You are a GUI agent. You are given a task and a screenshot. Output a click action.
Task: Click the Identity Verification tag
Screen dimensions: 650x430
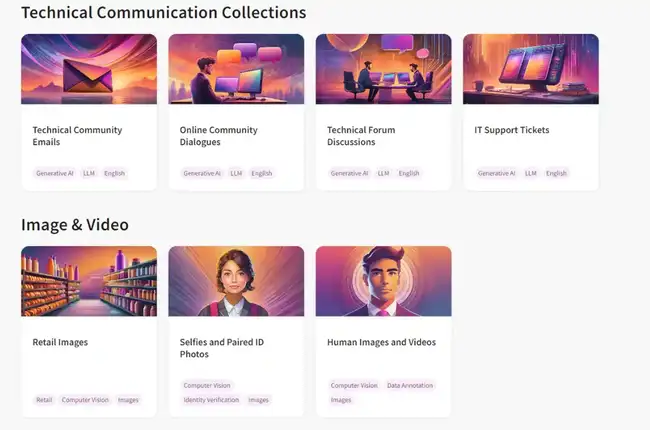point(211,400)
